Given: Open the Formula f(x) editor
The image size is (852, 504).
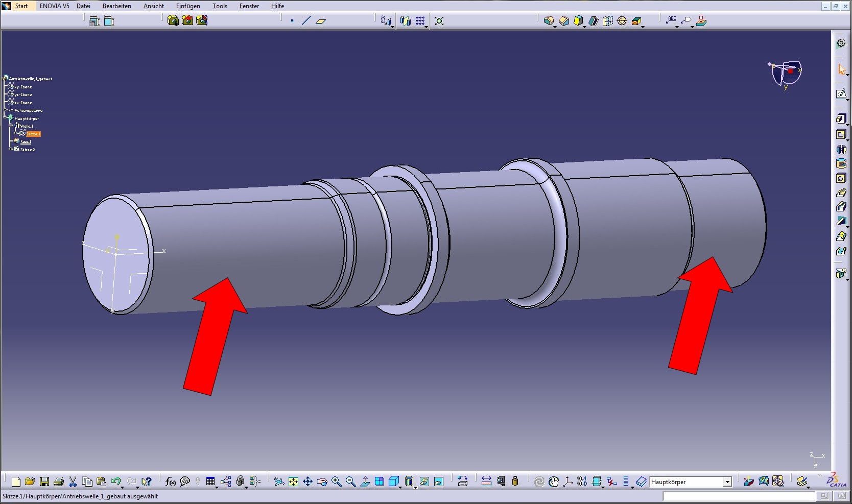Looking at the screenshot, I should (171, 482).
